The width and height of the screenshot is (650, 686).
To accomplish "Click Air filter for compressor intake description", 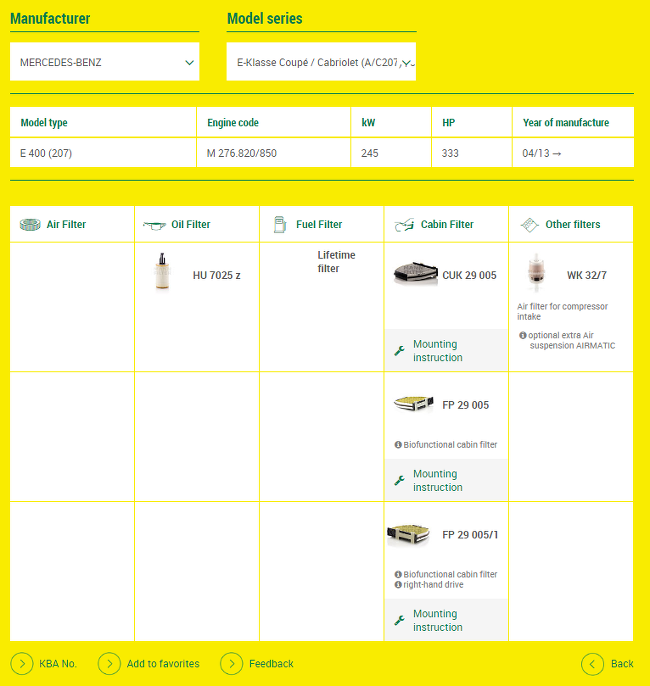I will click(563, 312).
